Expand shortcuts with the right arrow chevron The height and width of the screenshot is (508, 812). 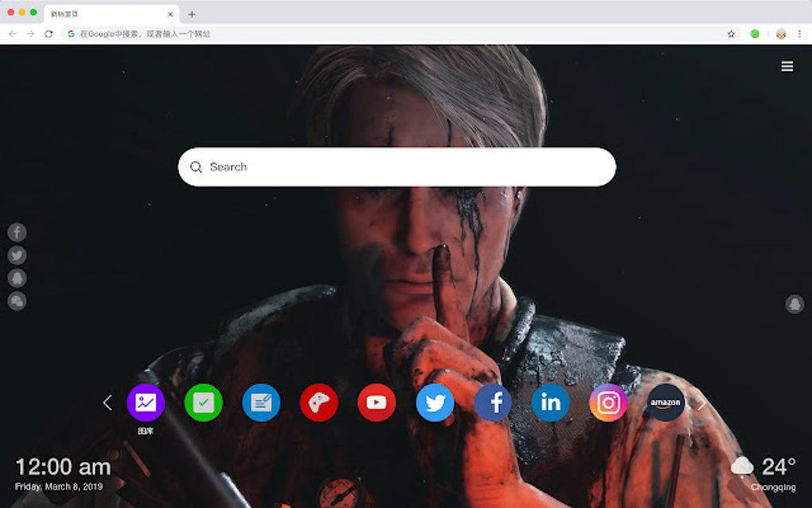(x=701, y=403)
